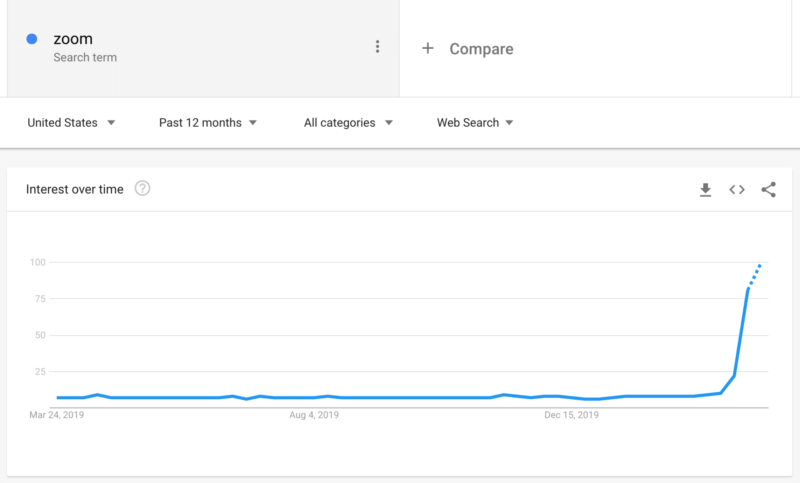Open the Past 12 months dropdown
Image resolution: width=800 pixels, height=483 pixels.
tap(208, 123)
